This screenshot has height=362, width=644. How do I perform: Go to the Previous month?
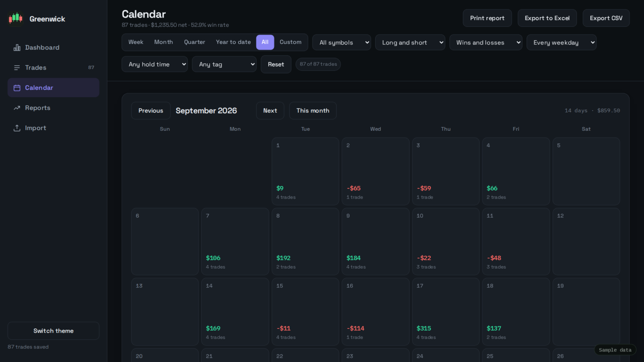[x=151, y=111]
